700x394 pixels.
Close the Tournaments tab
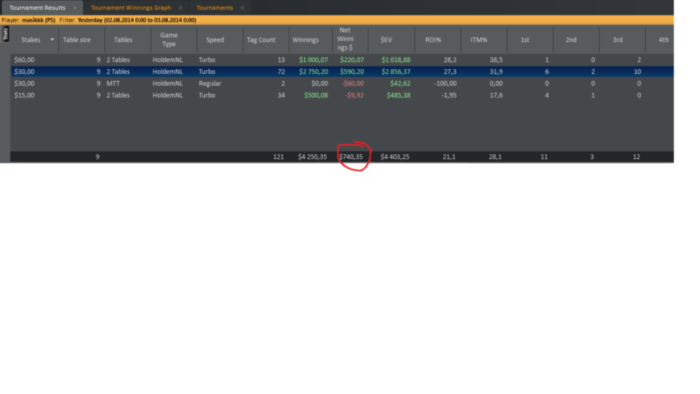click(242, 8)
